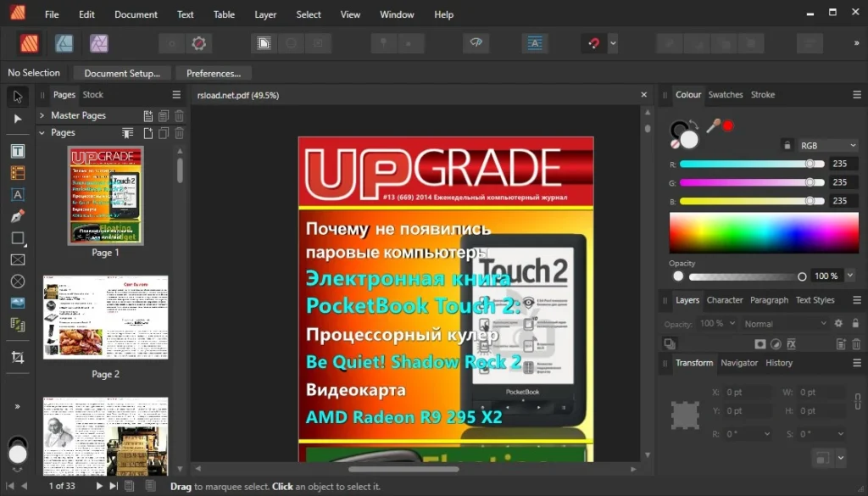Open the Page 2 thumbnail

click(x=106, y=317)
